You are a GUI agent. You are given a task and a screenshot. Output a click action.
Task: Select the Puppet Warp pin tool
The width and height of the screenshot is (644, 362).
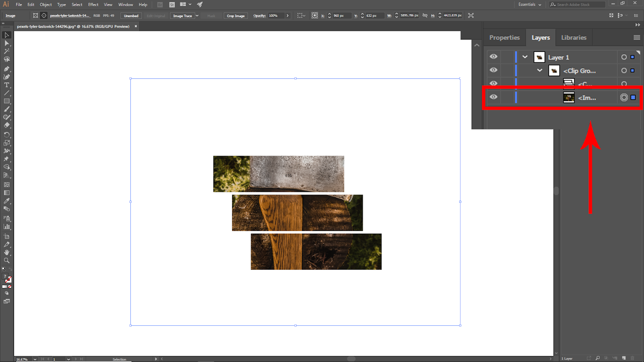coord(7,159)
